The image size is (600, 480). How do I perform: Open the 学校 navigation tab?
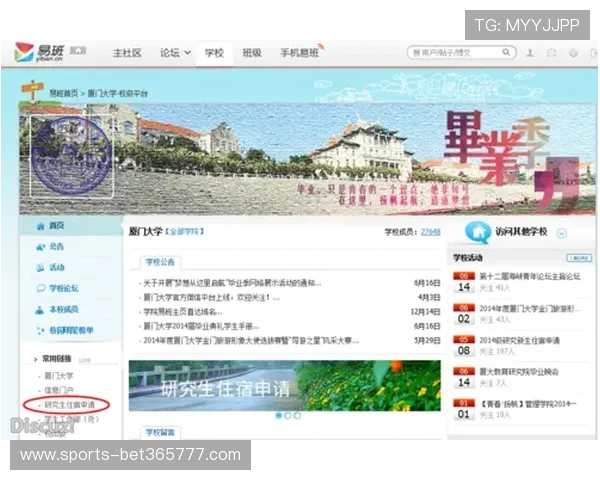point(214,53)
